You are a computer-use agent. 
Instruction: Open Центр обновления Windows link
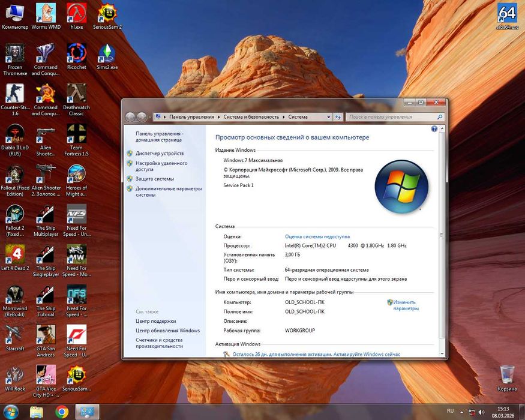click(x=167, y=331)
